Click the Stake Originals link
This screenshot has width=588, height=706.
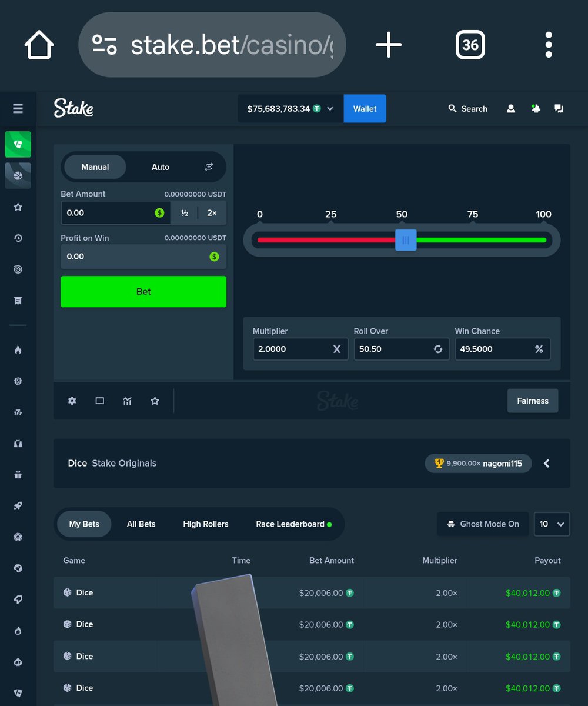[x=124, y=463]
